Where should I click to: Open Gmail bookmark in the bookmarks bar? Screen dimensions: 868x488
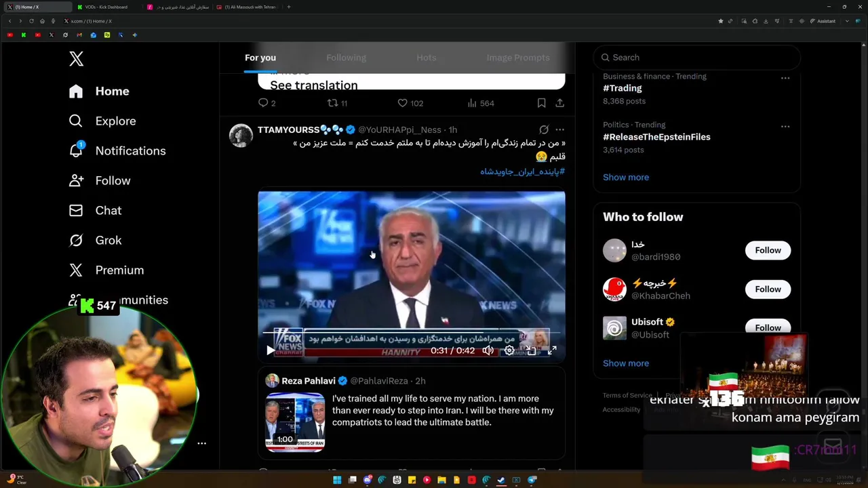pos(79,35)
